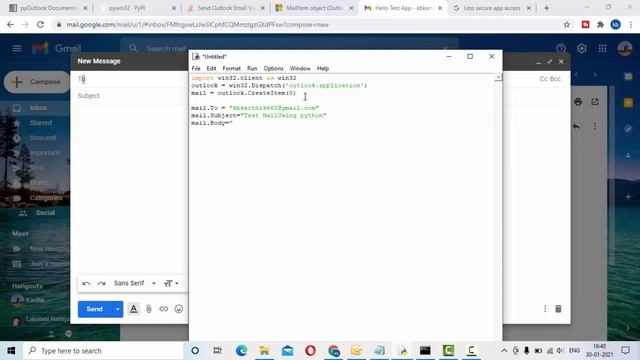Open IDLE File menu

196,68
